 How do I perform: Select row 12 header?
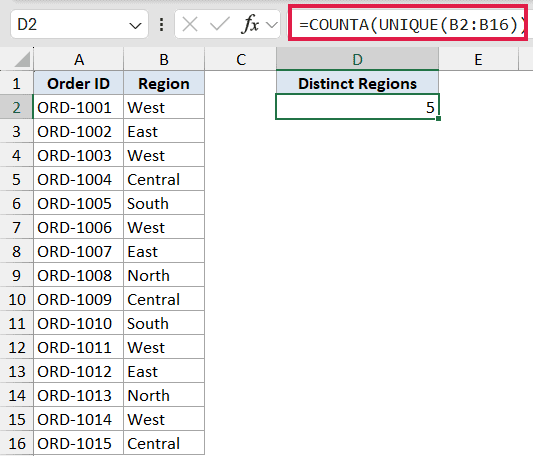(17, 347)
